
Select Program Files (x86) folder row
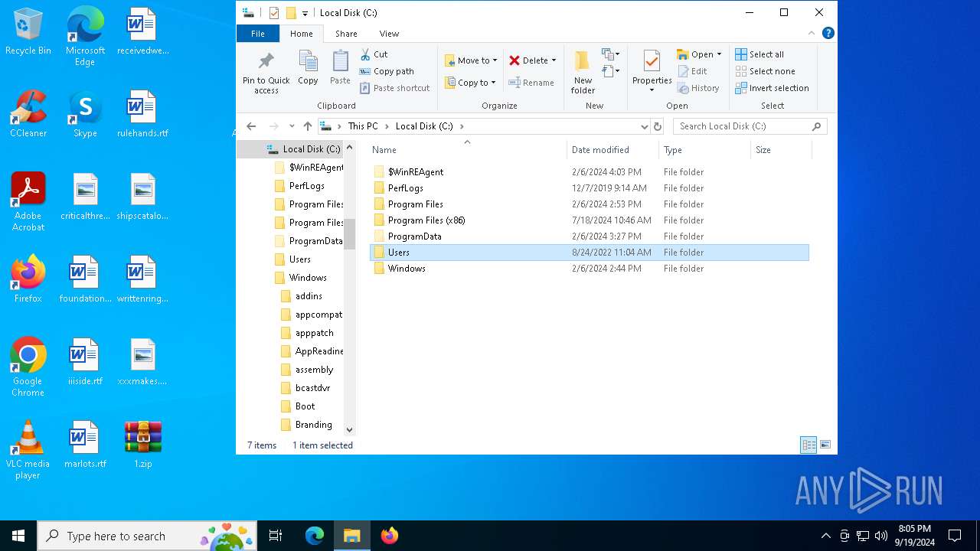(x=589, y=220)
